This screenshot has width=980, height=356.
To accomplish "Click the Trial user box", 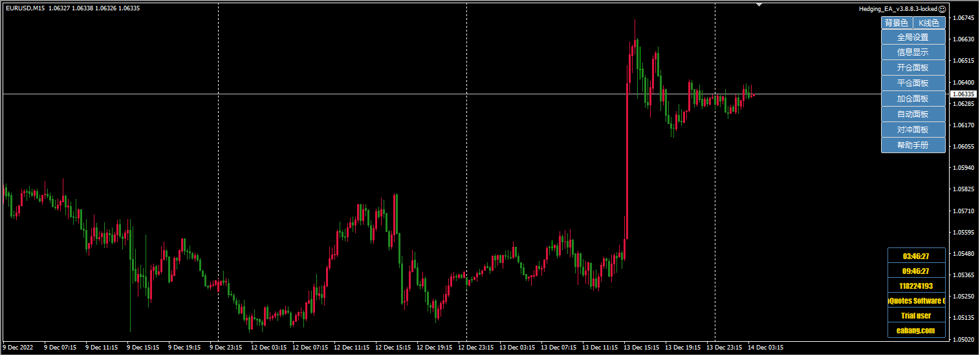I will tap(916, 315).
